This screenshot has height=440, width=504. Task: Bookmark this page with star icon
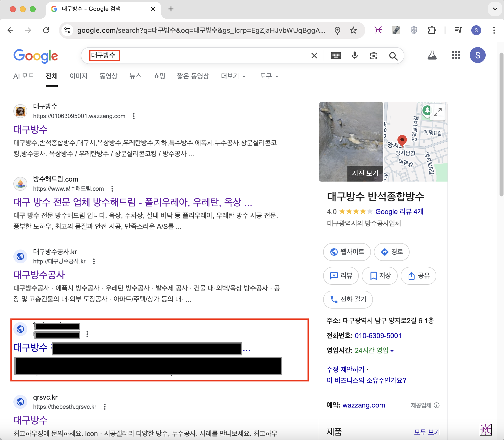pos(353,30)
